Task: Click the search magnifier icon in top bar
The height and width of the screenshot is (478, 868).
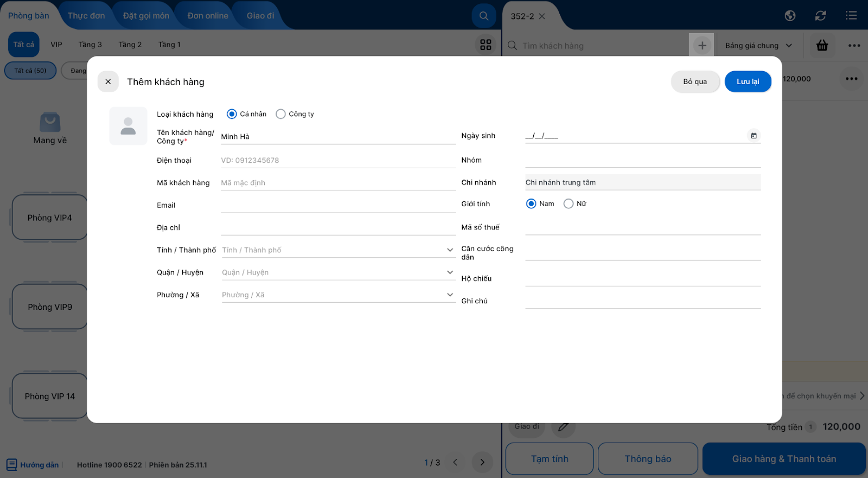Action: pos(484,16)
